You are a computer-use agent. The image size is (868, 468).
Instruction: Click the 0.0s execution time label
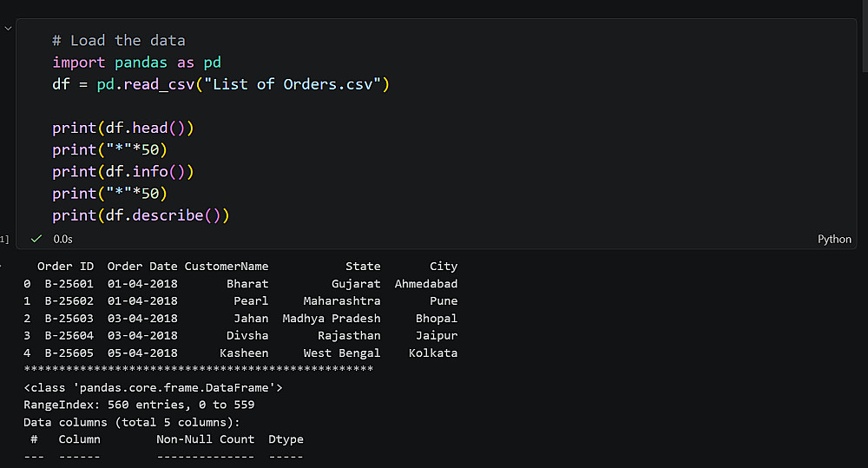pos(62,239)
